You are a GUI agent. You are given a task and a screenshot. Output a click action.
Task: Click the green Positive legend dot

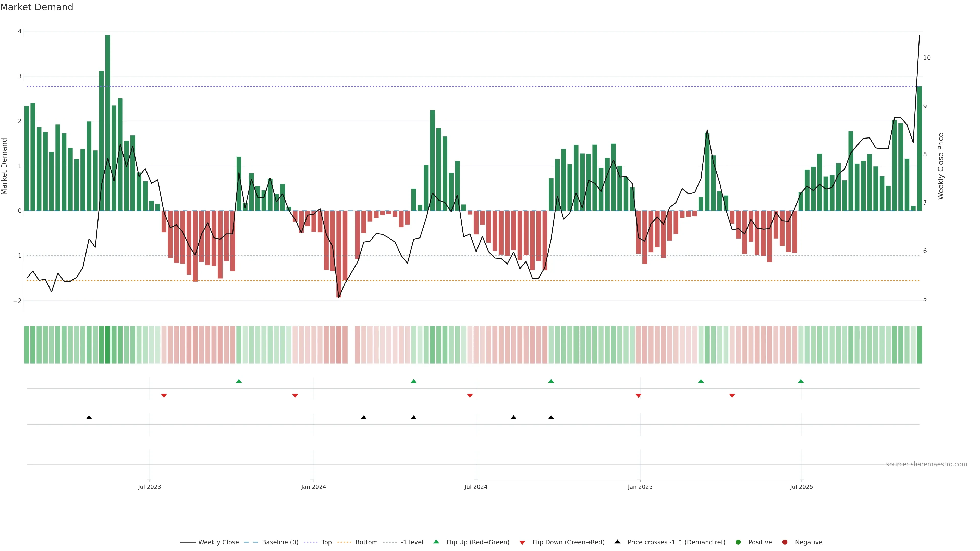point(738,542)
